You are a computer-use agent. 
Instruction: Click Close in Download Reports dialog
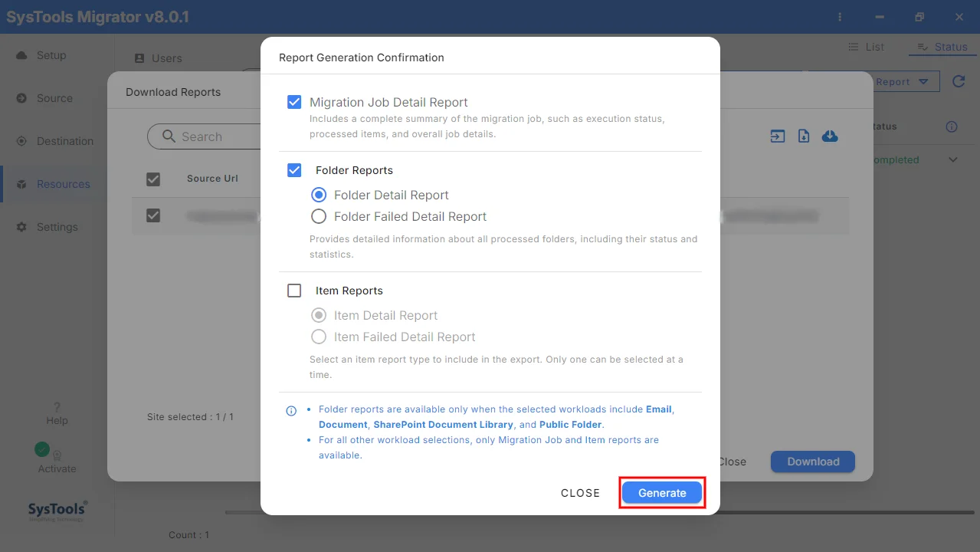(x=732, y=462)
